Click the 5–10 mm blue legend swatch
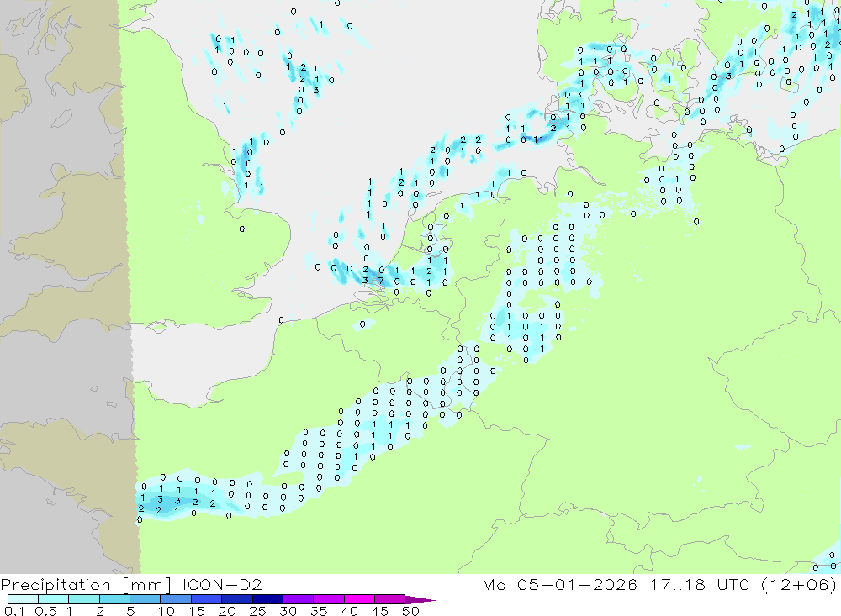 click(145, 599)
